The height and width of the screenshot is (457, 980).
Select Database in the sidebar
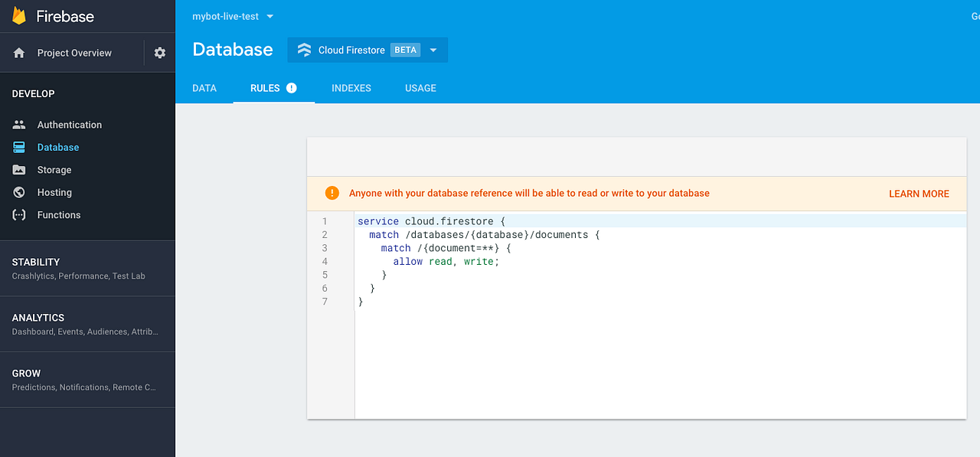coord(57,147)
